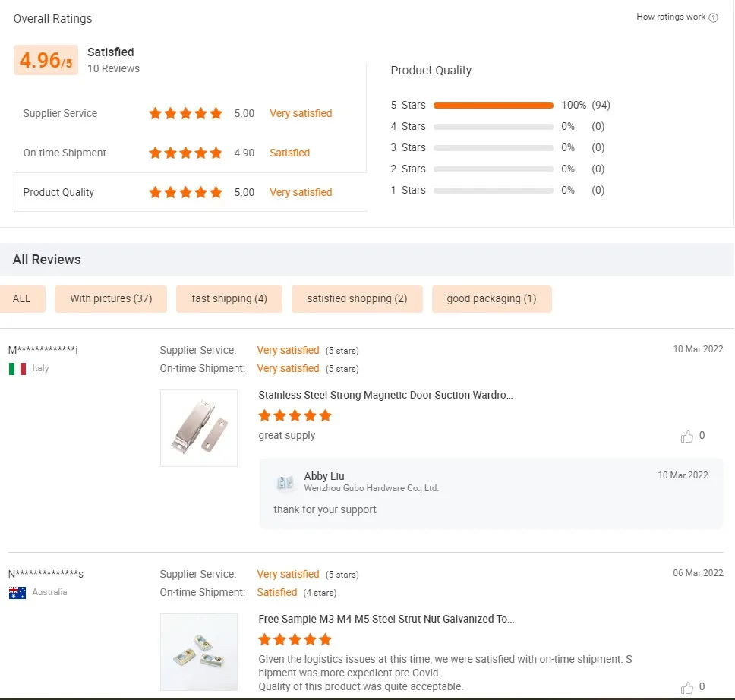Click the magnetic door catch thumbnail
The width and height of the screenshot is (735, 700).
point(199,428)
